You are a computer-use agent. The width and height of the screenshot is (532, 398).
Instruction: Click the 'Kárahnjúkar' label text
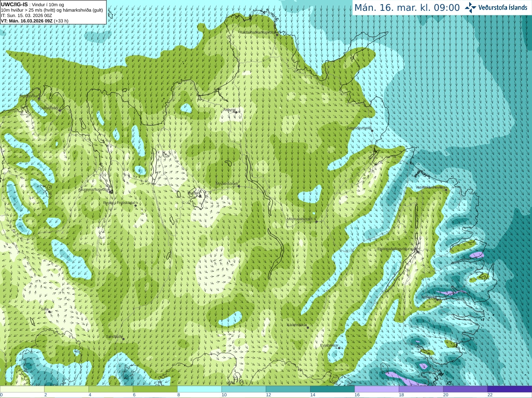[x=297, y=325]
